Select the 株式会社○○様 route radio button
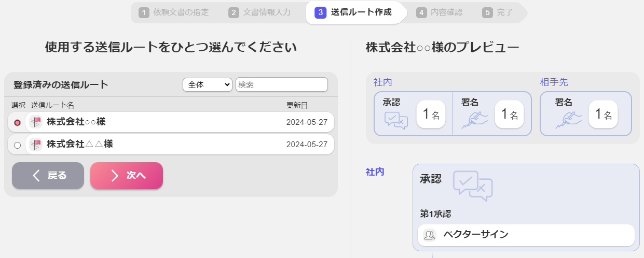This screenshot has height=258, width=644. tap(17, 123)
